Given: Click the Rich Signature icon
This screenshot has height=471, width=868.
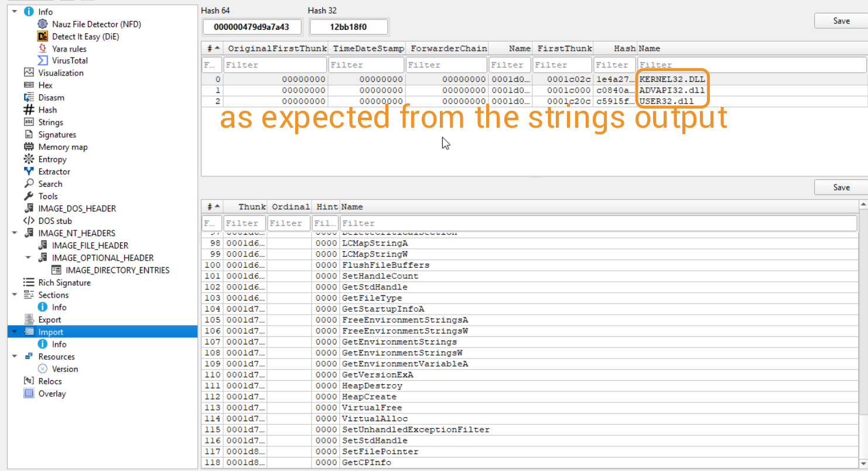Looking at the screenshot, I should click(x=29, y=282).
